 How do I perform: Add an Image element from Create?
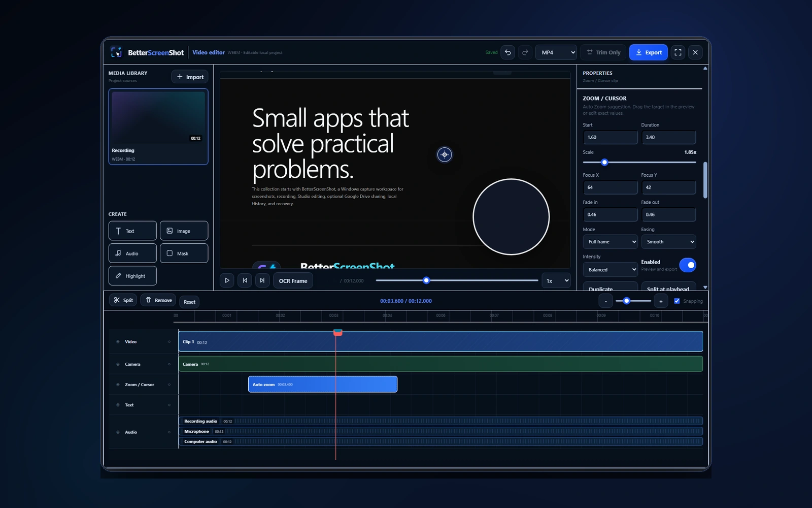(x=184, y=231)
